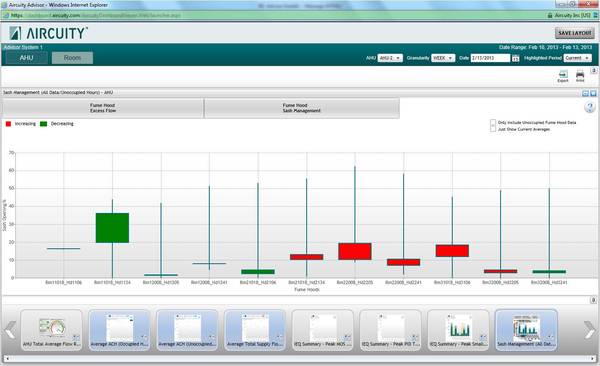
Task: Click the red bar for Rm2200B_Hd2241
Action: click(x=403, y=262)
